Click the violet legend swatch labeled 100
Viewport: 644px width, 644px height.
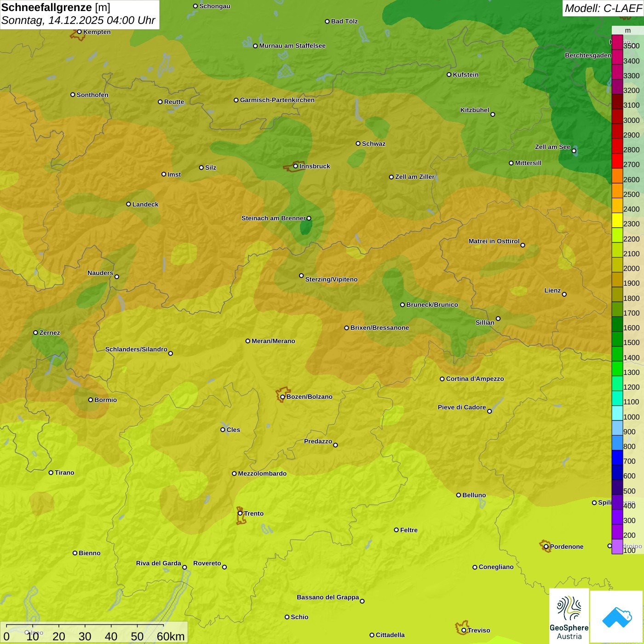[x=617, y=546]
